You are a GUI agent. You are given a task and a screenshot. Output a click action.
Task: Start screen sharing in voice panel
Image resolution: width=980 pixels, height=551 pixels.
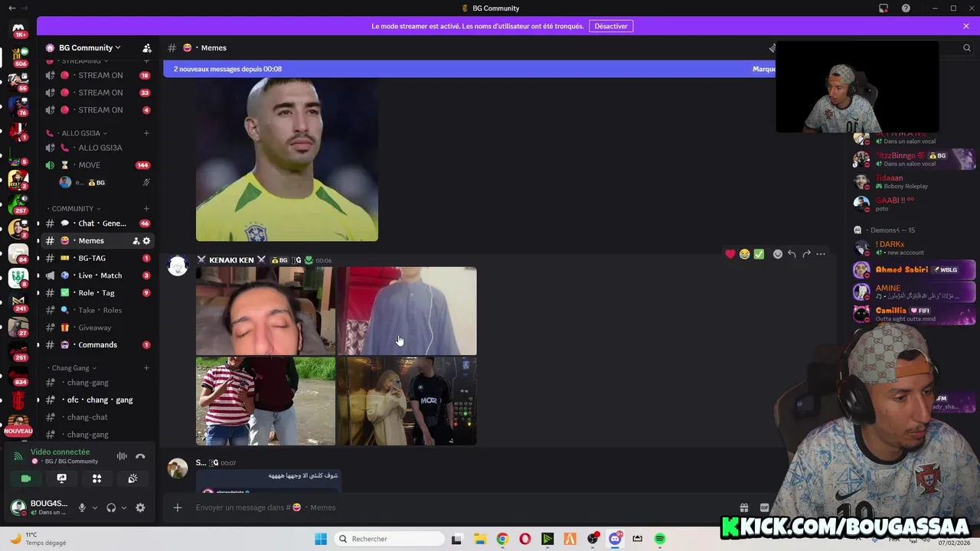point(62,478)
